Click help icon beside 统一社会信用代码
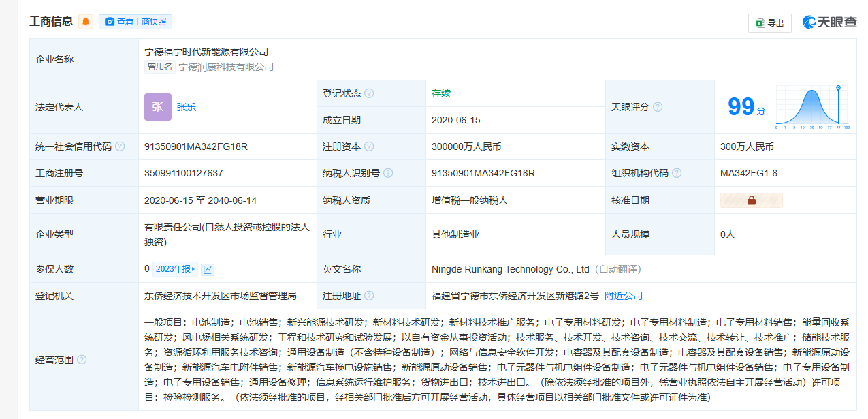 tap(120, 146)
